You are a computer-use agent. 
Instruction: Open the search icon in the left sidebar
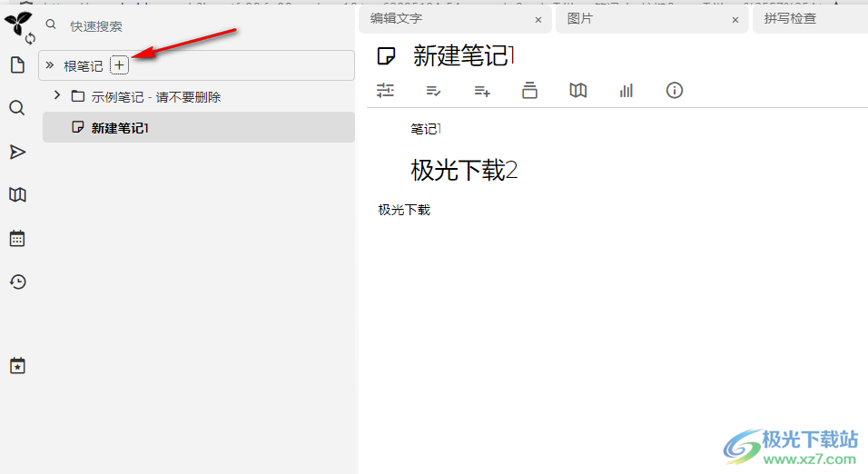coord(16,108)
